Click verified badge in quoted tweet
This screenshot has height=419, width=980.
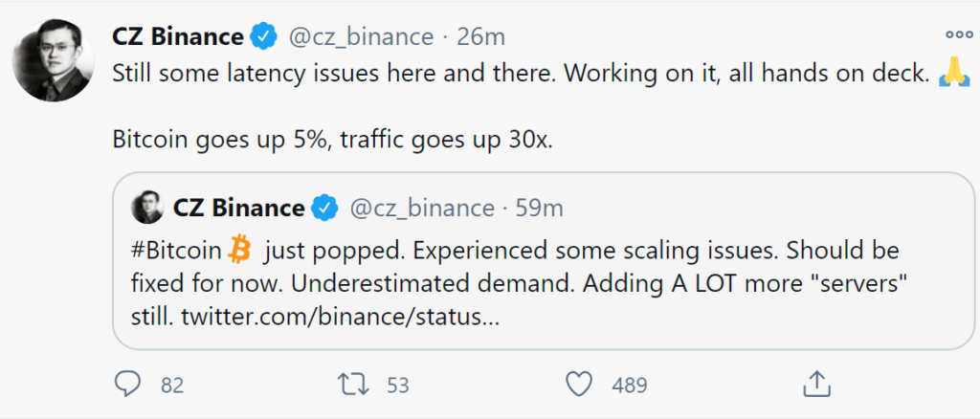point(325,207)
